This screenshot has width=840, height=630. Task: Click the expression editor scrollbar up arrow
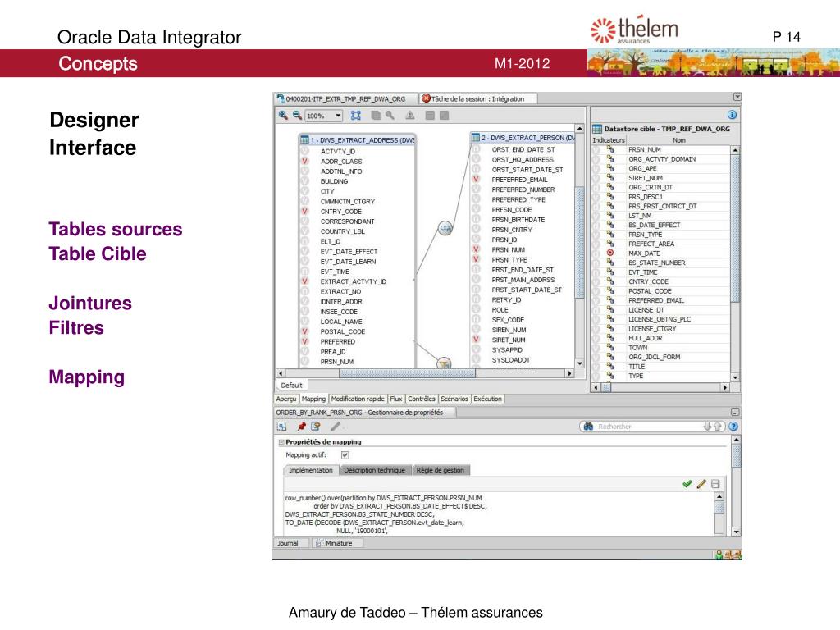pos(719,497)
